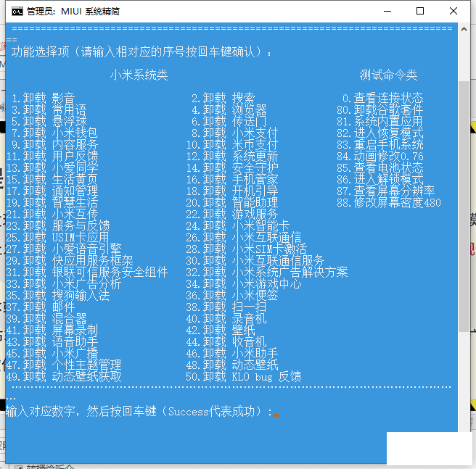Click option 22. 卸载 游戏服务

[x=232, y=214]
